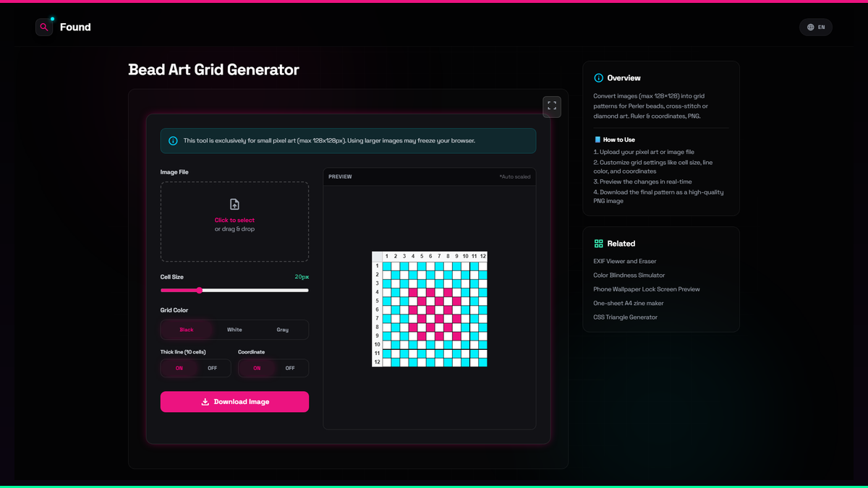Viewport: 868px width, 488px height.
Task: Select White grid color
Action: click(x=234, y=330)
